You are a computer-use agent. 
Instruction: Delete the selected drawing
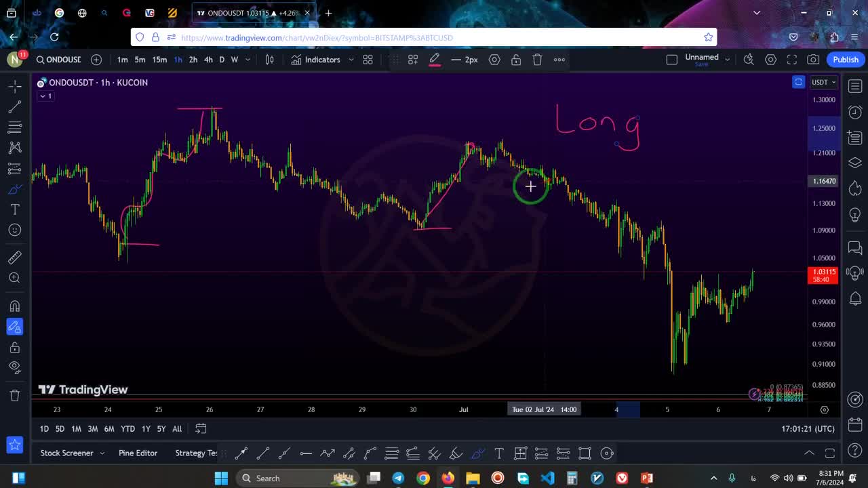pos(537,60)
